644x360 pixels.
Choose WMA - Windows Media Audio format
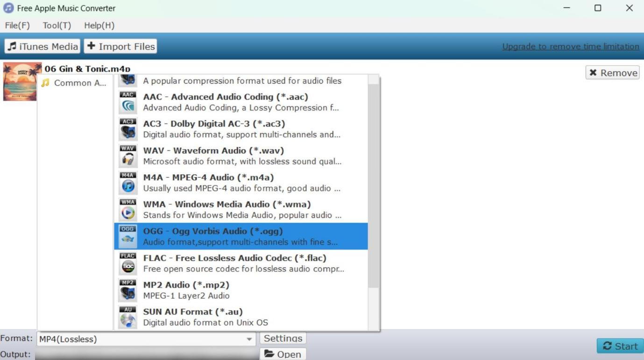point(241,210)
